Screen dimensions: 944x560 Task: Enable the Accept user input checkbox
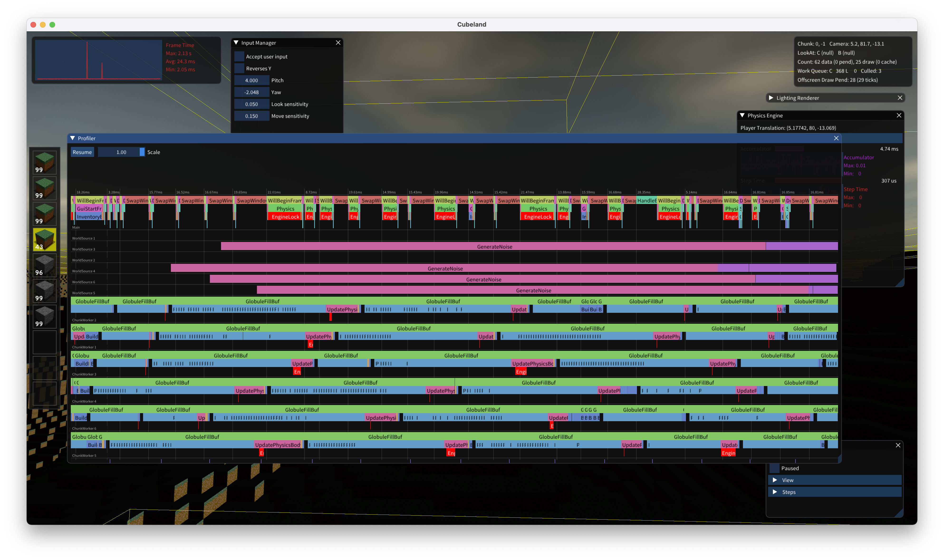239,57
